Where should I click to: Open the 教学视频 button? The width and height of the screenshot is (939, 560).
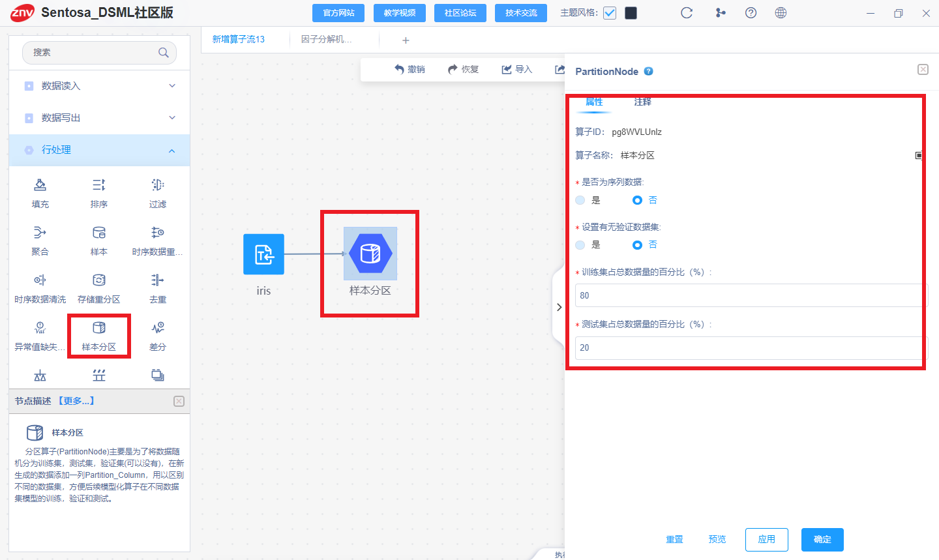pos(400,13)
